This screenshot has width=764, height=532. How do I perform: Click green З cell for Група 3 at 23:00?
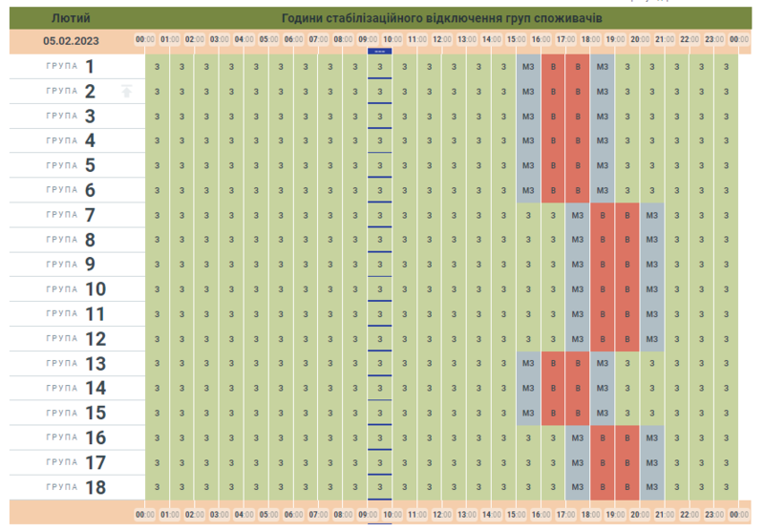[x=726, y=117]
